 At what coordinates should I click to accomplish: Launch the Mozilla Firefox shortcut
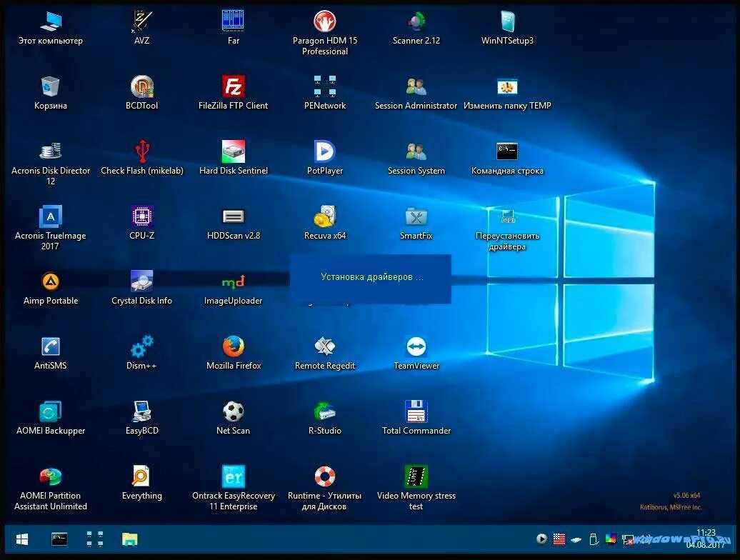click(233, 353)
